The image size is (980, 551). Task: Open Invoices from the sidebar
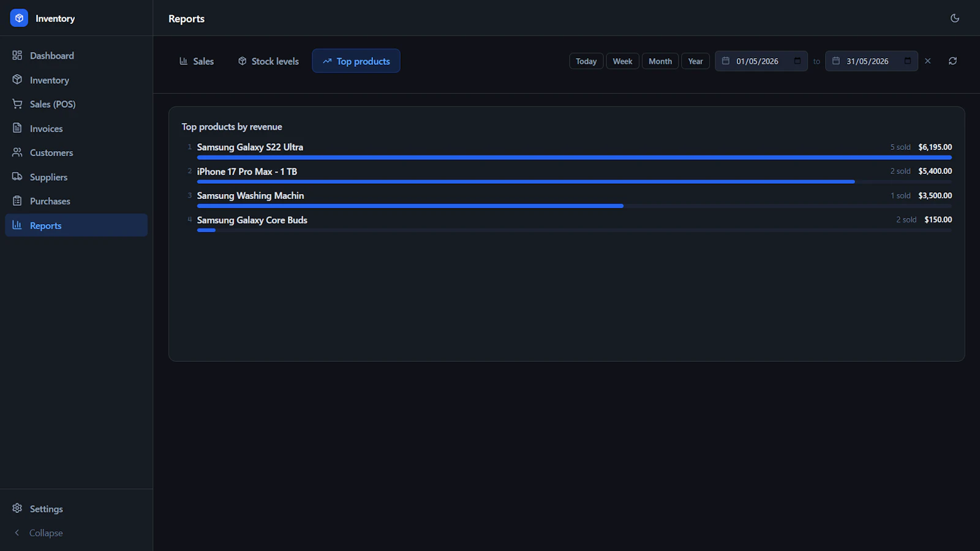pyautogui.click(x=76, y=129)
